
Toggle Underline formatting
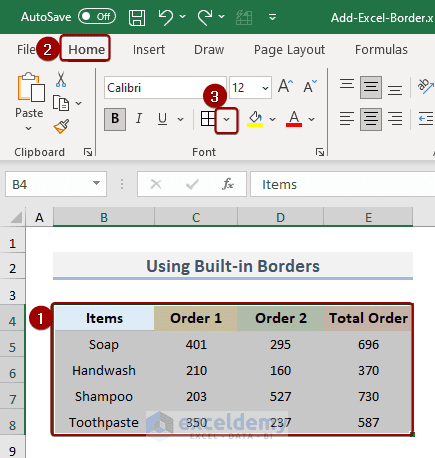162,119
